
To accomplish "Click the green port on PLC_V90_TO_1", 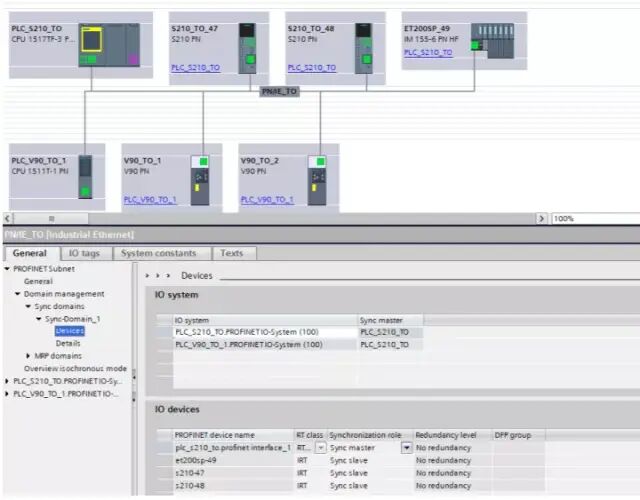I will point(85,191).
